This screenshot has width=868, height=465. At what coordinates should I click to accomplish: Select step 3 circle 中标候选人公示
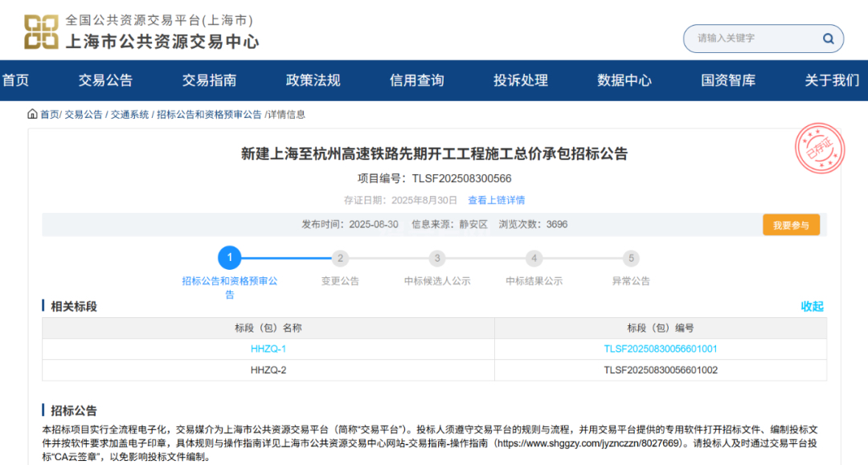[437, 259]
